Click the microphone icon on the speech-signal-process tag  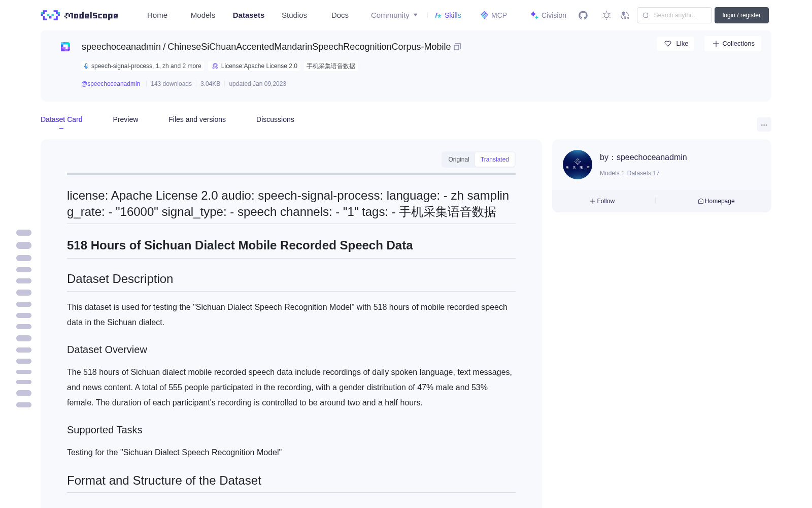pyautogui.click(x=86, y=66)
